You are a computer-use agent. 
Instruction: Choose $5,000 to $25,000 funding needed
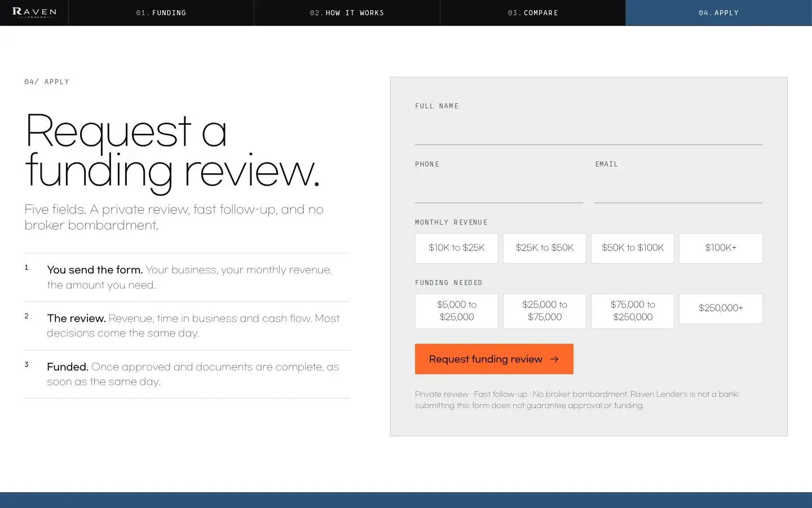(x=457, y=311)
